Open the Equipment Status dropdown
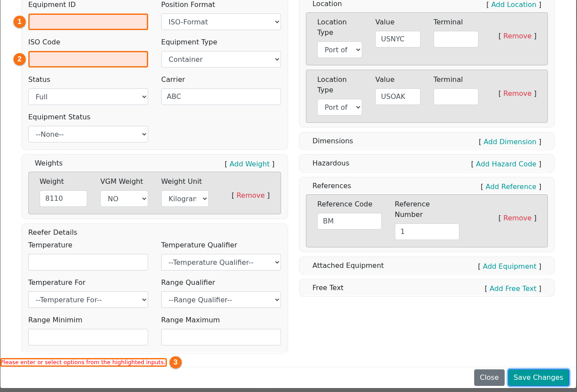577x392 pixels. pyautogui.click(x=88, y=134)
